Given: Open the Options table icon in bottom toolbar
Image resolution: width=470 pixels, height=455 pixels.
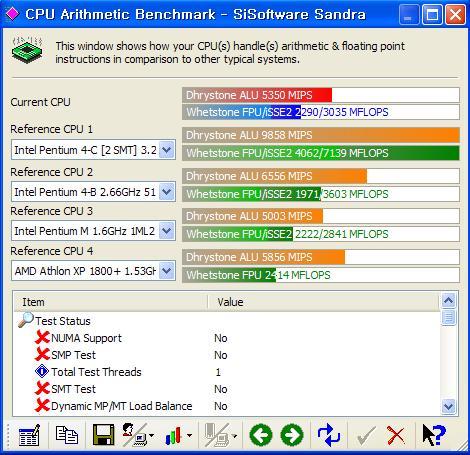Looking at the screenshot, I should click(29, 435).
